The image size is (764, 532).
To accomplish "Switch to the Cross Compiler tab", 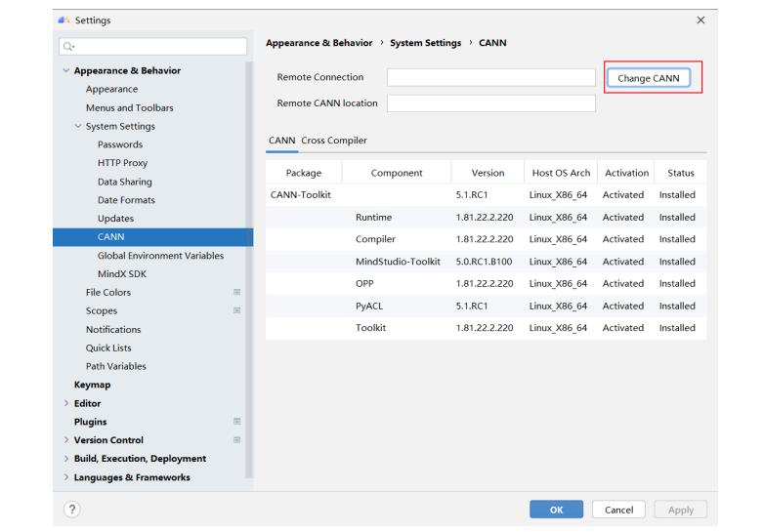I will tap(332, 141).
